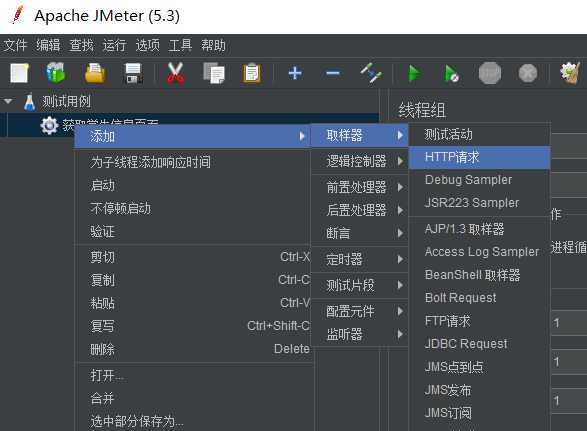Click the JMeter feather logo
The image size is (587, 431).
tap(18, 15)
